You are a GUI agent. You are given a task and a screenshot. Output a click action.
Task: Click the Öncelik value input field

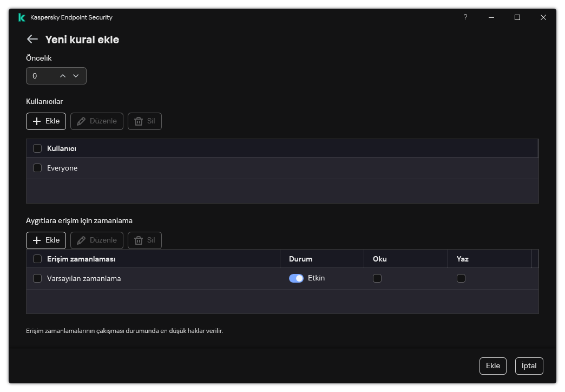click(x=56, y=76)
